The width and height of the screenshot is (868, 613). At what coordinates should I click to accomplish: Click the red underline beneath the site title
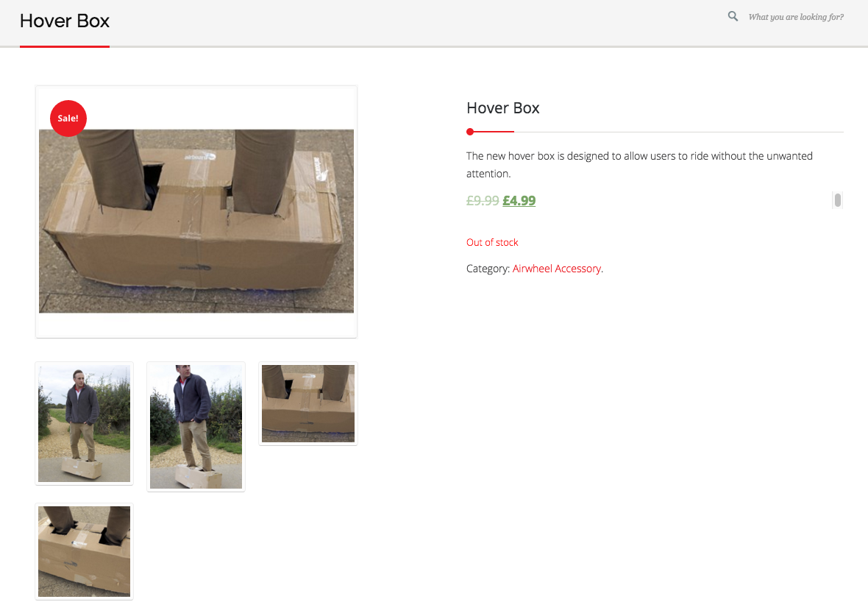[65, 46]
